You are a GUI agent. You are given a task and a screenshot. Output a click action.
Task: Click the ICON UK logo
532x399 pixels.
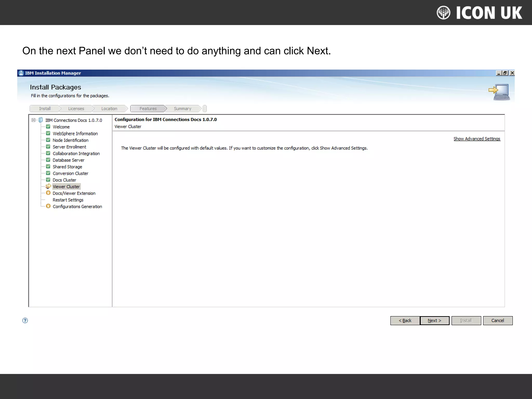coord(480,13)
